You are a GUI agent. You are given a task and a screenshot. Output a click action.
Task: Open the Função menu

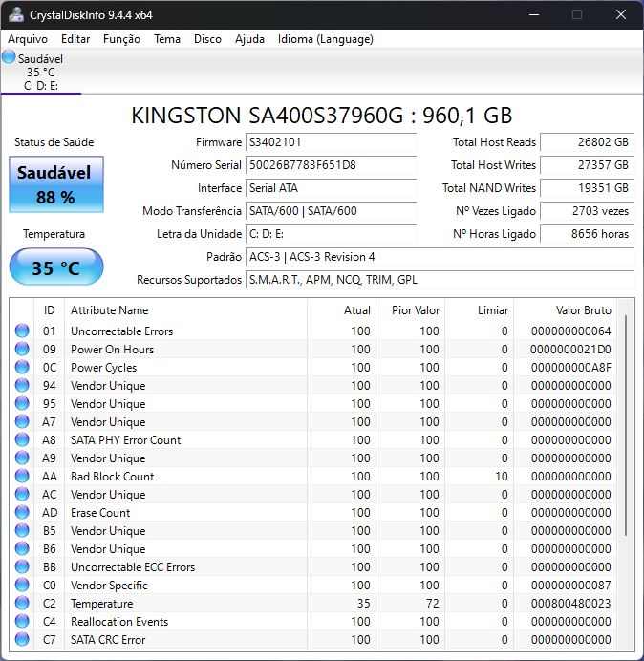[121, 39]
